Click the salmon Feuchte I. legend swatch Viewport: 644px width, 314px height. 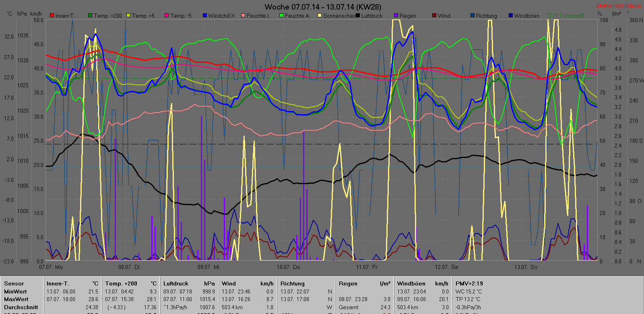pyautogui.click(x=243, y=16)
